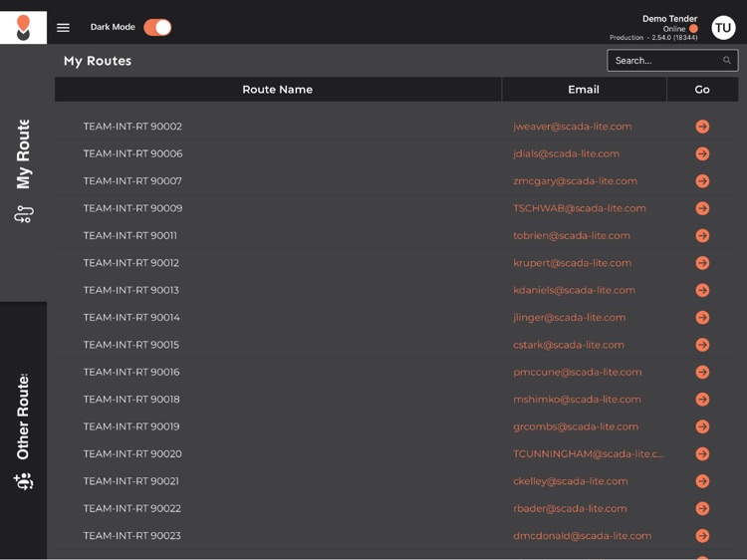Go to route TEAM-INT-RT 90012
Viewport: 747px width, 560px height.
coord(702,263)
